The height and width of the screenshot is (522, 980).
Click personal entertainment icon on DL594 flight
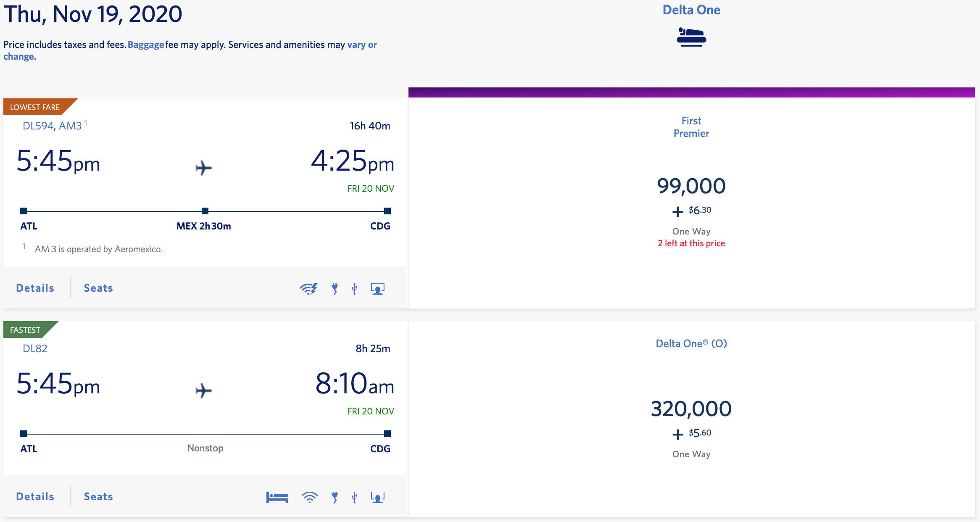tap(377, 289)
